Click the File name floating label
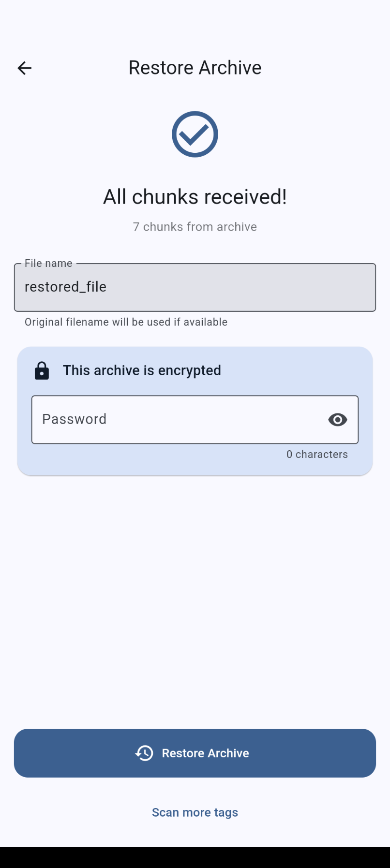This screenshot has height=868, width=390. [x=48, y=264]
